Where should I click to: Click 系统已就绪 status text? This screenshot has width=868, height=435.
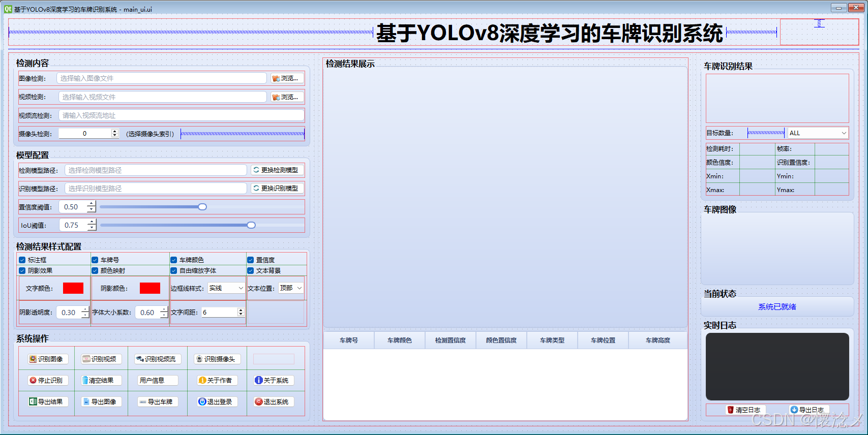coord(777,307)
